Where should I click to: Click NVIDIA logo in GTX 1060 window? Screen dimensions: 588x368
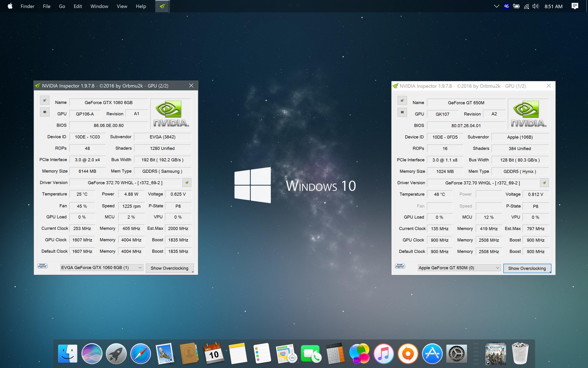pyautogui.click(x=171, y=114)
